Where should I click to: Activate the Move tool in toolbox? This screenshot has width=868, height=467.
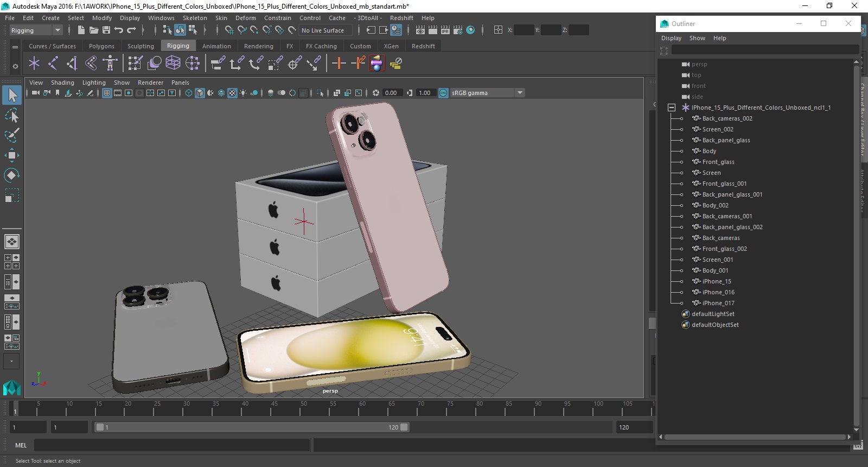click(12, 155)
